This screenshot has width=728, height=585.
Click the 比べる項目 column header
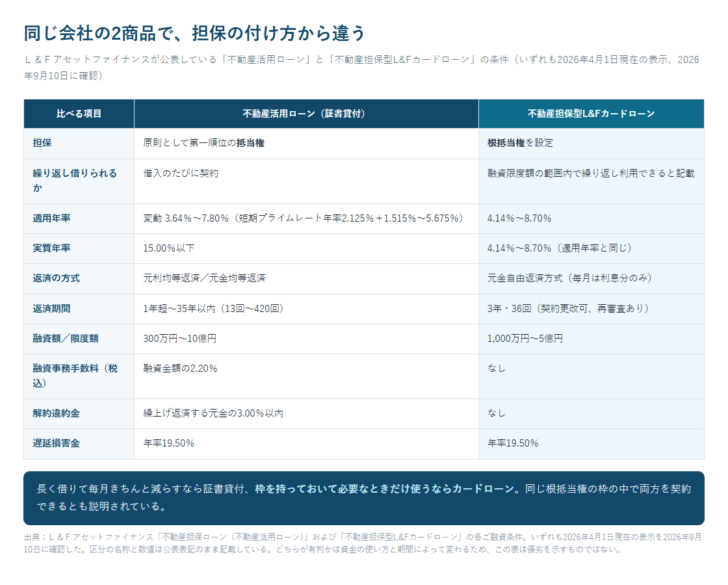tap(79, 113)
